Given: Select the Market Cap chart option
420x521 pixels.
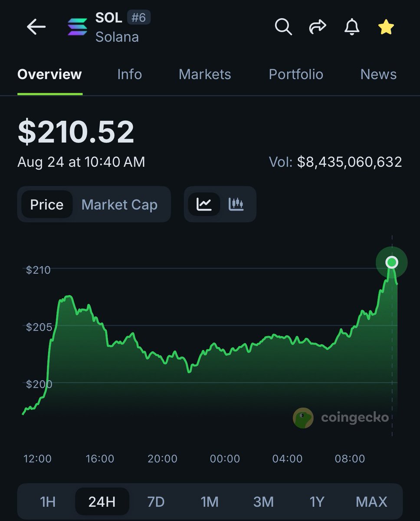Looking at the screenshot, I should (119, 204).
